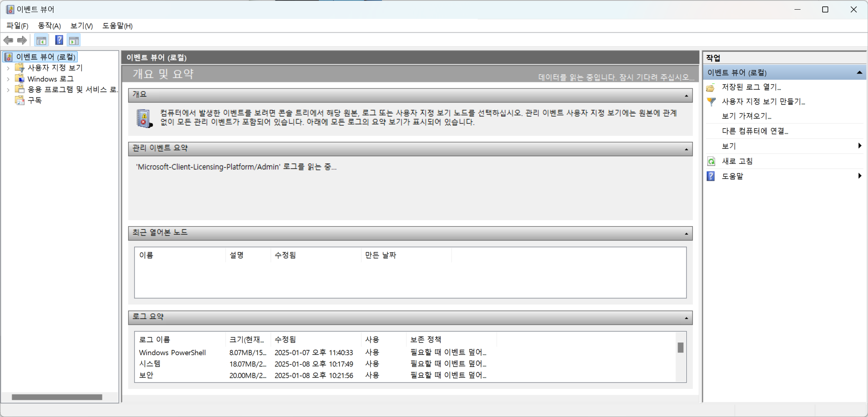Click the 만든 날짜 column header
Image resolution: width=868 pixels, height=417 pixels.
(406, 255)
